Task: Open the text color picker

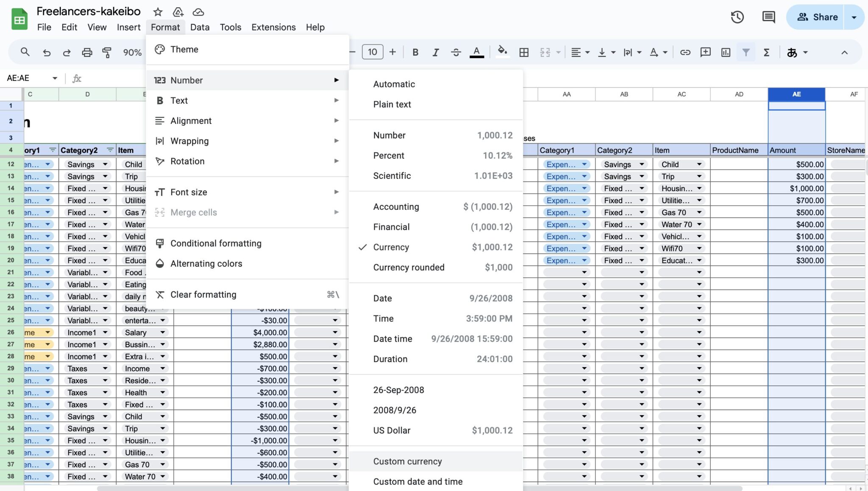Action: [x=476, y=52]
